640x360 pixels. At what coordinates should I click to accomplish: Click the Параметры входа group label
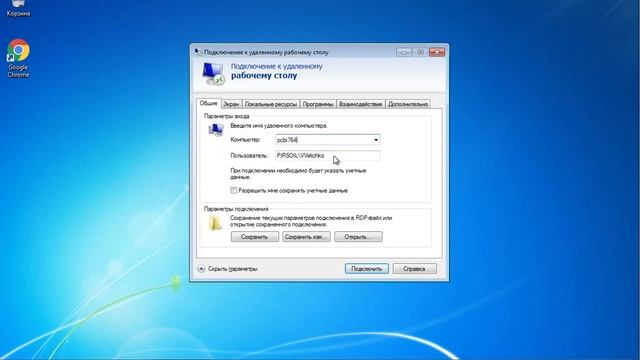pos(227,116)
